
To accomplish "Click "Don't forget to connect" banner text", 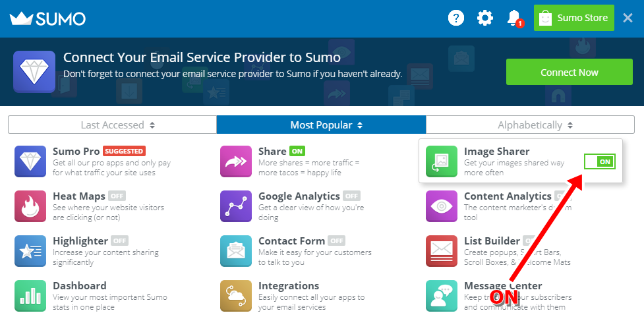I will point(233,74).
